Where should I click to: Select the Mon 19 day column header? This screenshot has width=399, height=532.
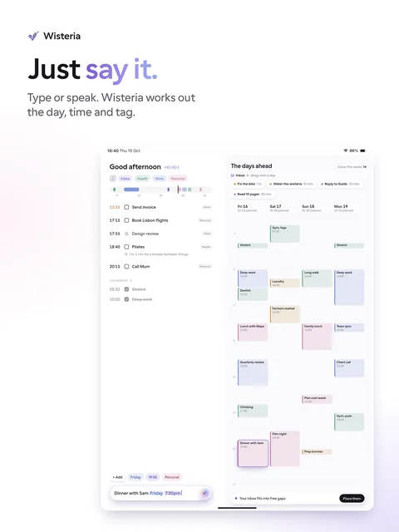pos(343,208)
